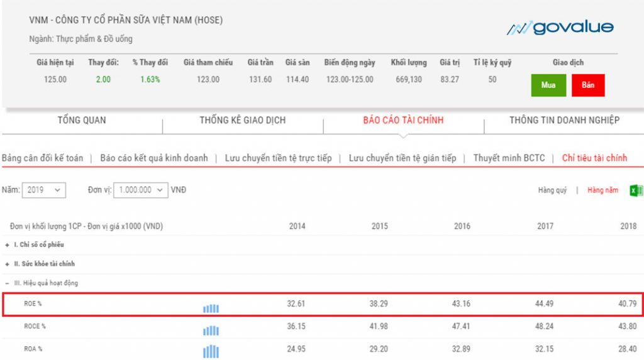Switch view to Hàng quý
Screen dimensions: 644x360
(552, 190)
